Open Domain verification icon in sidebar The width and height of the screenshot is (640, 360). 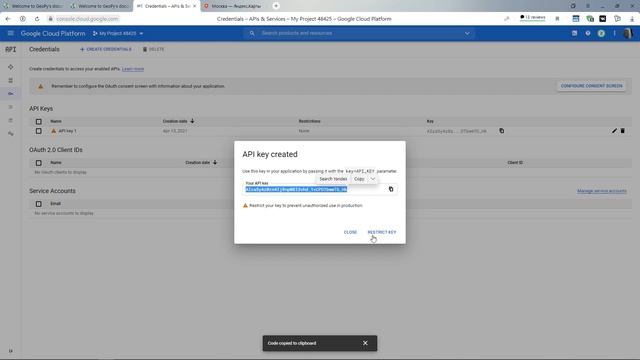pos(11,120)
